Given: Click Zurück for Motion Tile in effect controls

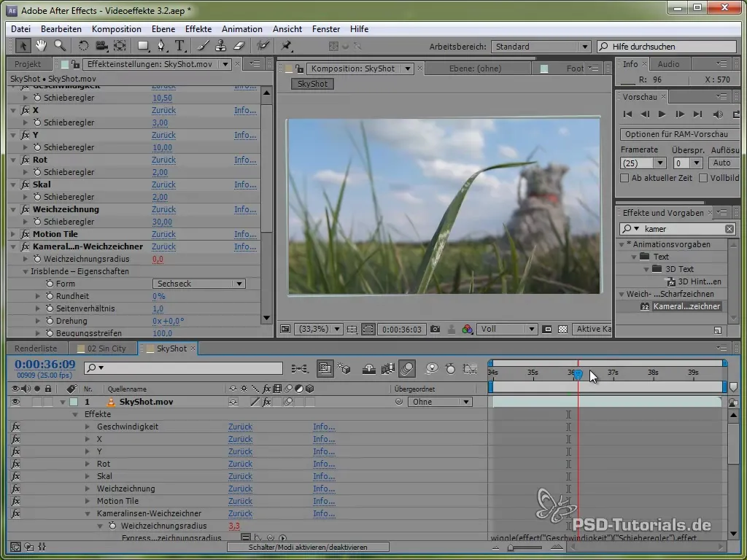Looking at the screenshot, I should tap(164, 234).
